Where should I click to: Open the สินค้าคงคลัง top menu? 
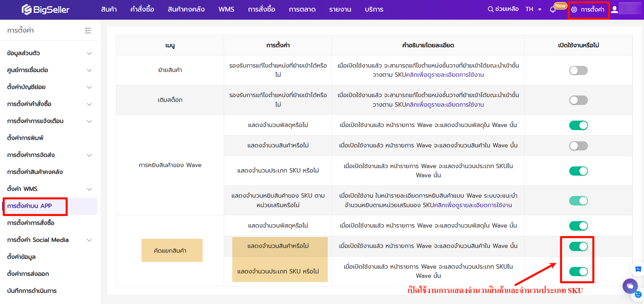tap(186, 10)
